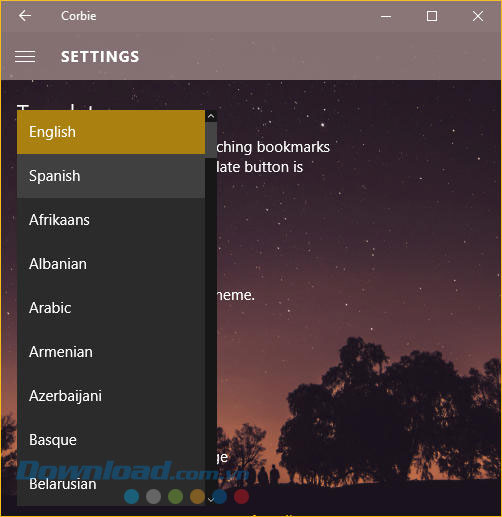Go back using the arrow icon

(x=25, y=16)
